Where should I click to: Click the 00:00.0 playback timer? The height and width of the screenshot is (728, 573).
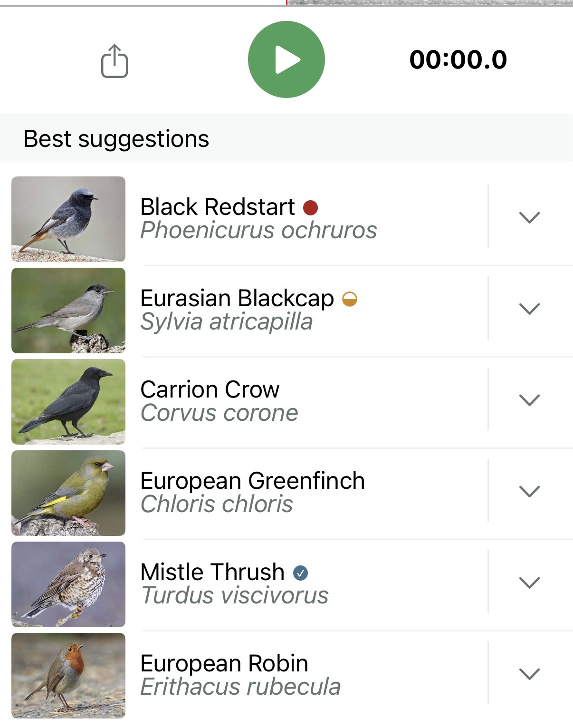458,60
